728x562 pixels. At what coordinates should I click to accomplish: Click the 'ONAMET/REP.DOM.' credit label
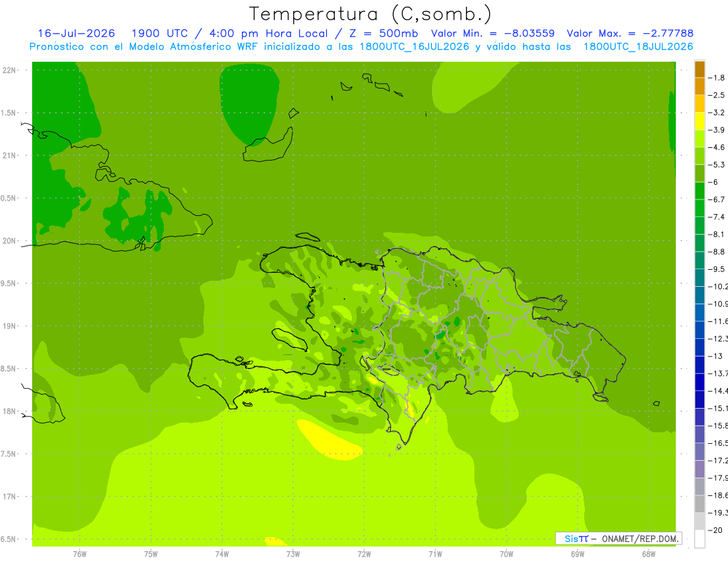click(639, 538)
